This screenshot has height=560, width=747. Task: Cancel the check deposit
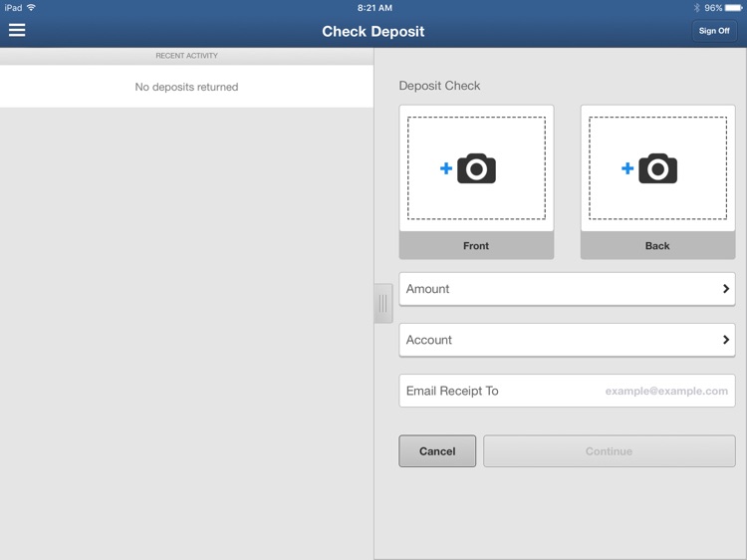(x=437, y=450)
